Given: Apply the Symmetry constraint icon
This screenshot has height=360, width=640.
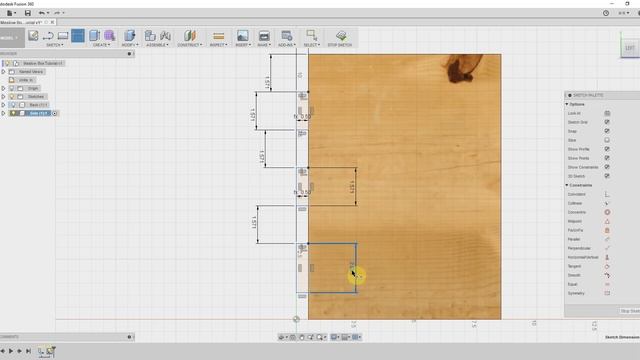Looking at the screenshot, I should 607,293.
